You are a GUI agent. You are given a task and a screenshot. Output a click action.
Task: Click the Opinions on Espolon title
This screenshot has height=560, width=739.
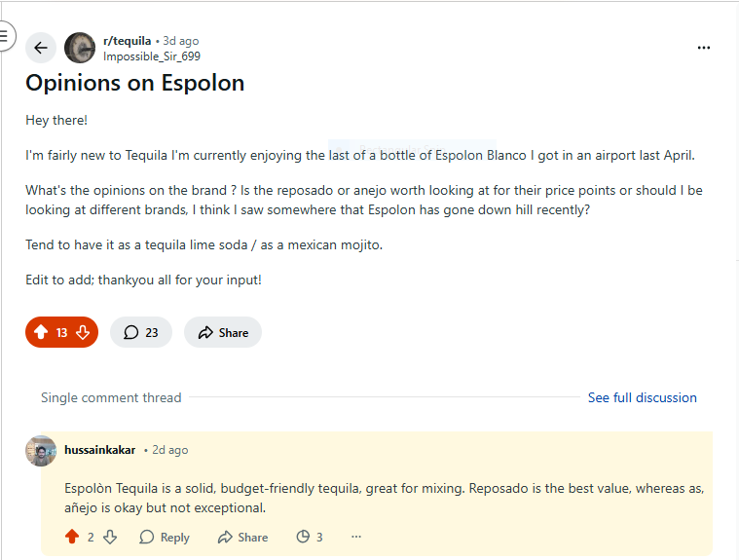click(x=134, y=83)
